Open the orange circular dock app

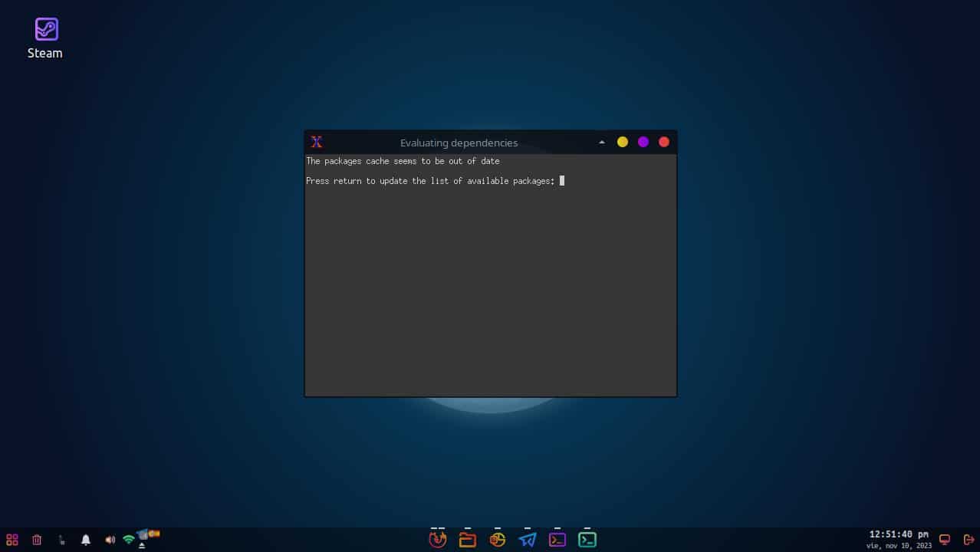click(x=498, y=540)
